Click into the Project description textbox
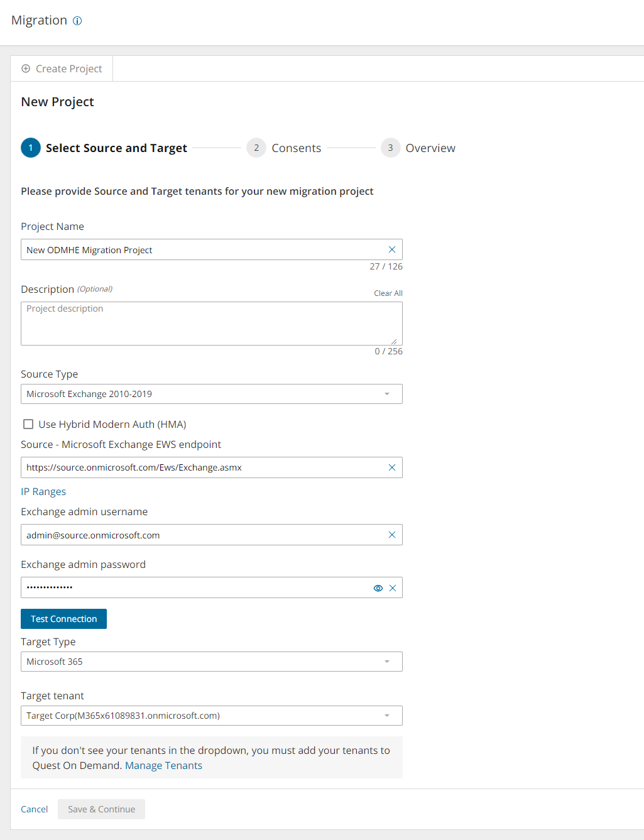The width and height of the screenshot is (644, 840). point(211,323)
